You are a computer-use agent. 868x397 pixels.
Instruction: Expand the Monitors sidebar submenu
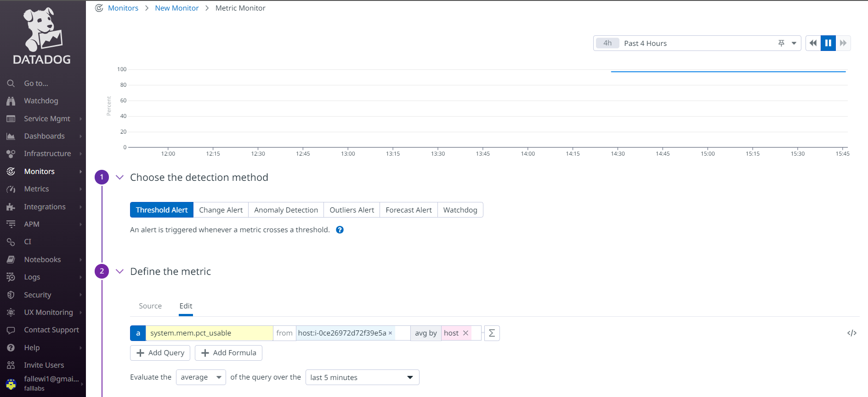pos(80,172)
